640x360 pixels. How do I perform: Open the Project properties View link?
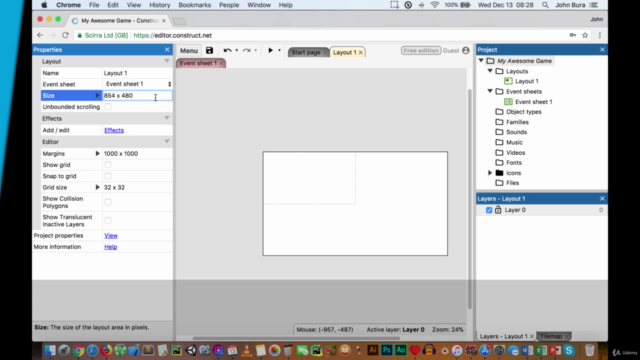111,236
